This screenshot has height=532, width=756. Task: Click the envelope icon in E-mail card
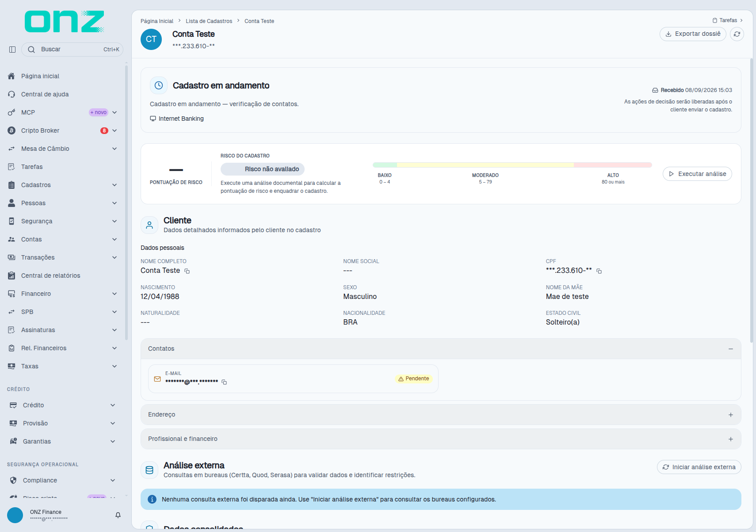157,379
